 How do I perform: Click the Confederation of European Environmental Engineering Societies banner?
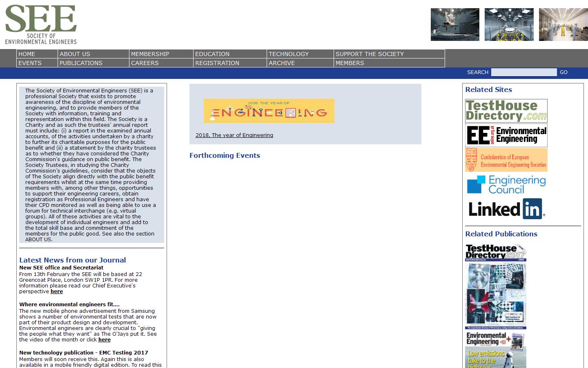coord(506,160)
